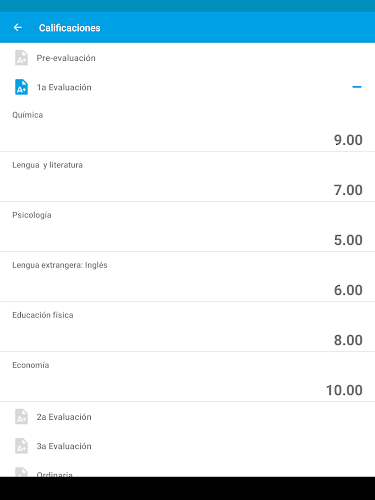Tap the Pre-evaluación document icon
Screen dimensions: 375x500
21,58
